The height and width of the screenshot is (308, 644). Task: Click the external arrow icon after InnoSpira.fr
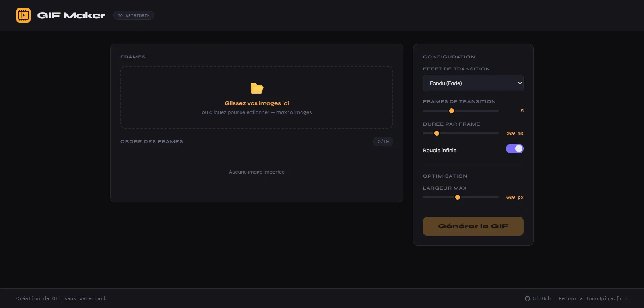point(626,299)
